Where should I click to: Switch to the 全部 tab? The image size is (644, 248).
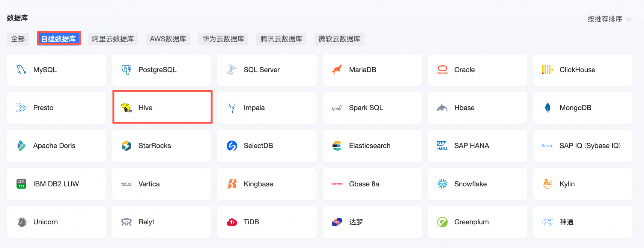[x=18, y=39]
